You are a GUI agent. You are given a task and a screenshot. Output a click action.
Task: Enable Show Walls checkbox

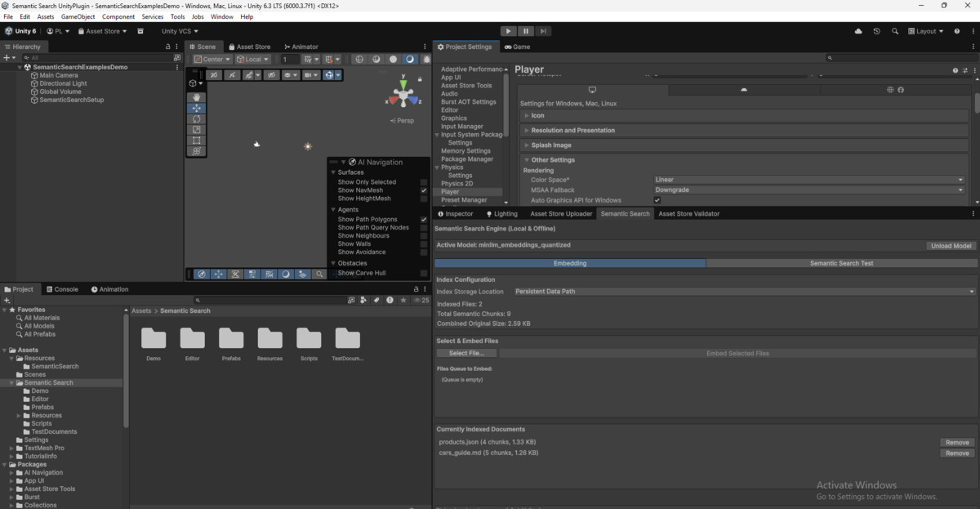tap(424, 243)
